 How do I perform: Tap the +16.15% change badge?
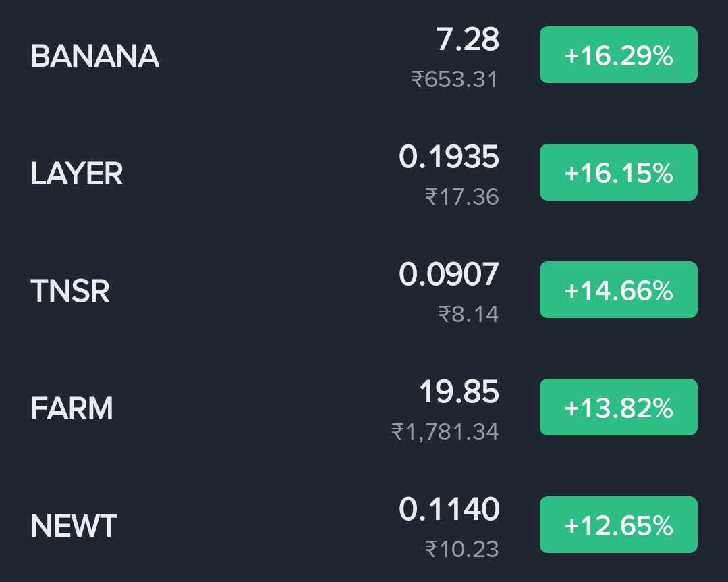(x=619, y=172)
